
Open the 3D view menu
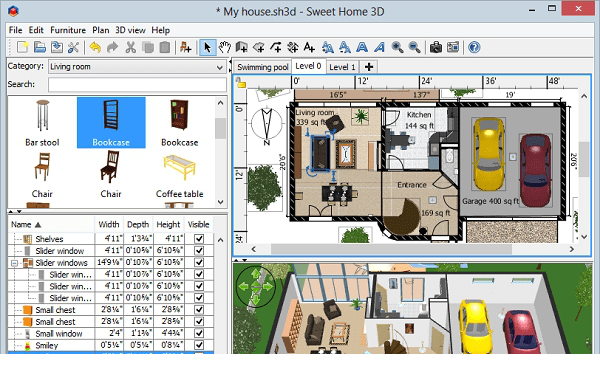click(x=130, y=30)
